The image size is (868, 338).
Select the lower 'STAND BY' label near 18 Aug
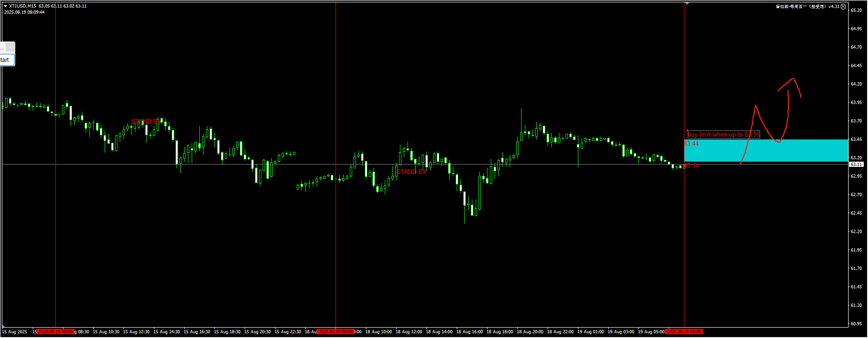pyautogui.click(x=411, y=172)
